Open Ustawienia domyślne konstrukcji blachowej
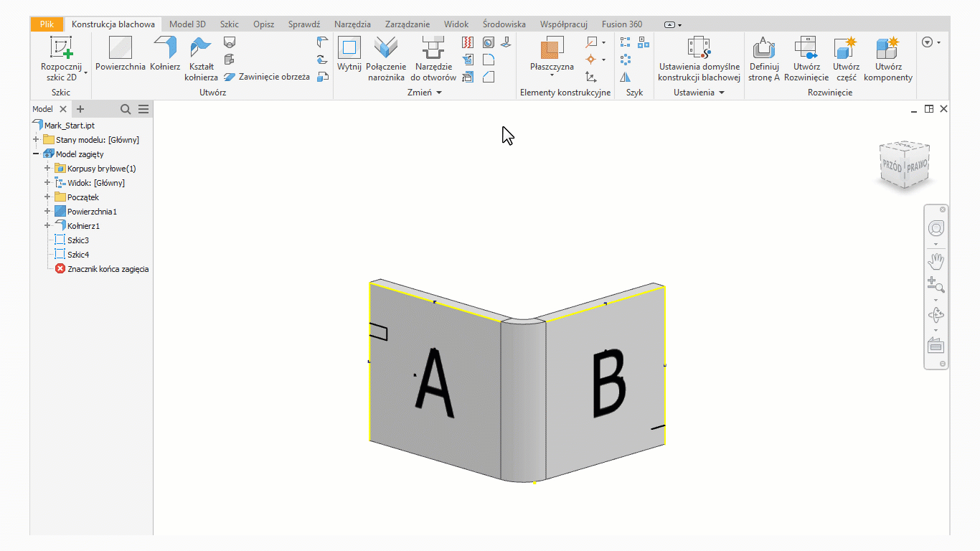 point(699,59)
